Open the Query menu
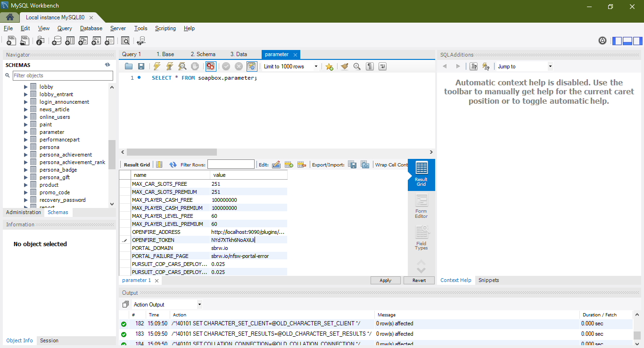Screen dimensions: 644x348 point(65,28)
